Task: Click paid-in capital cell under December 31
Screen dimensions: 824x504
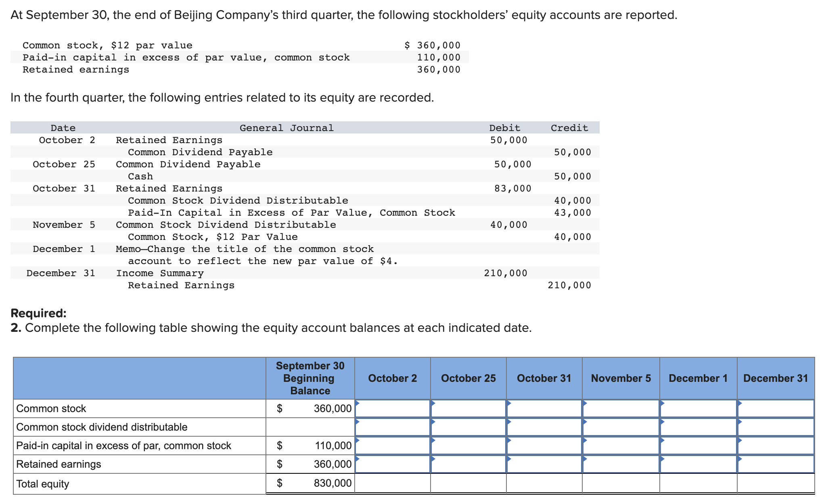Action: pos(776,446)
